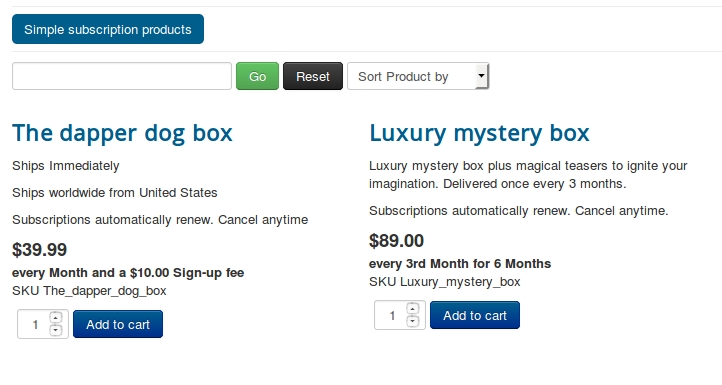
Task: Increase Luxury mystery box quantity with up arrow
Action: pos(413,309)
